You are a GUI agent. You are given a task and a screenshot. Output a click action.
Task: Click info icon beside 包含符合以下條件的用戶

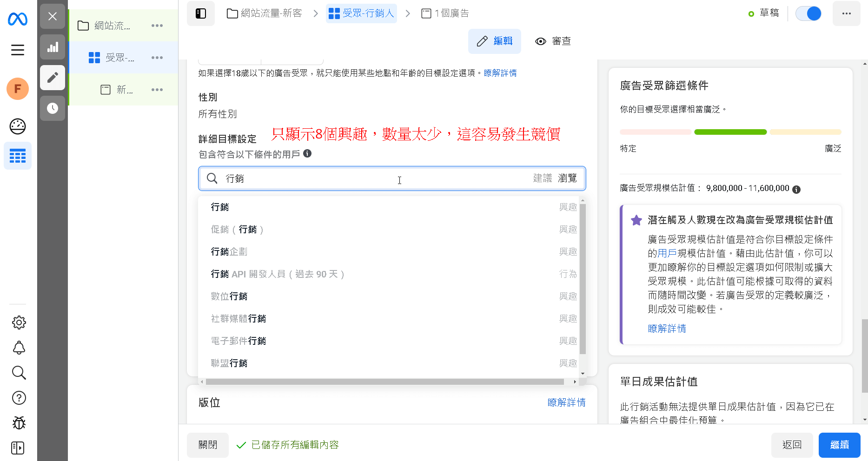click(x=307, y=153)
